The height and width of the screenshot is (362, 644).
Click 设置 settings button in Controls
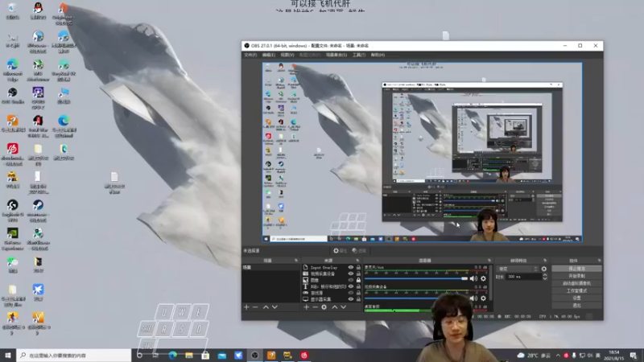coord(576,298)
